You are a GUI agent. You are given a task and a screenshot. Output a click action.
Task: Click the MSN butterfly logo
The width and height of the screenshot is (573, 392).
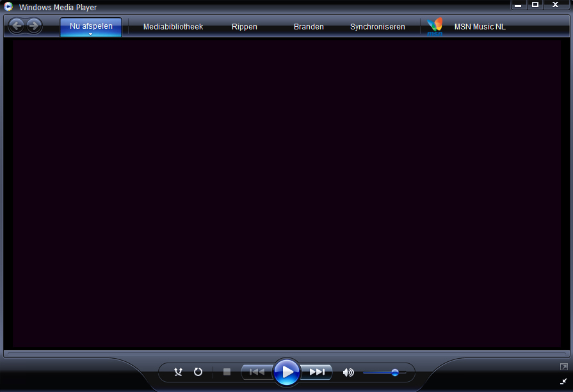(x=435, y=27)
